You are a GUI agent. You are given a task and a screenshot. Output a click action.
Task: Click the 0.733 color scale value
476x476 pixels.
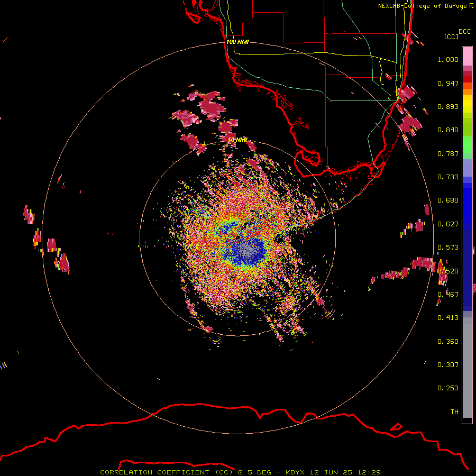click(448, 177)
